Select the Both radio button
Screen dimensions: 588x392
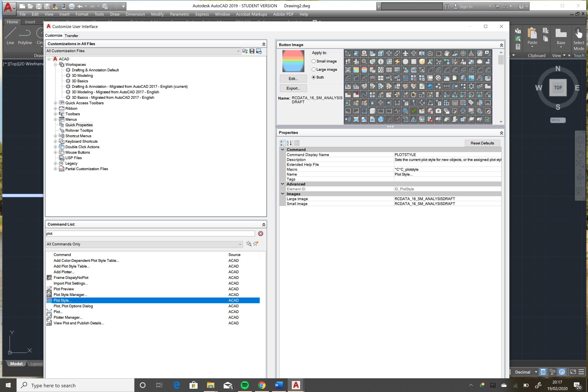point(313,77)
